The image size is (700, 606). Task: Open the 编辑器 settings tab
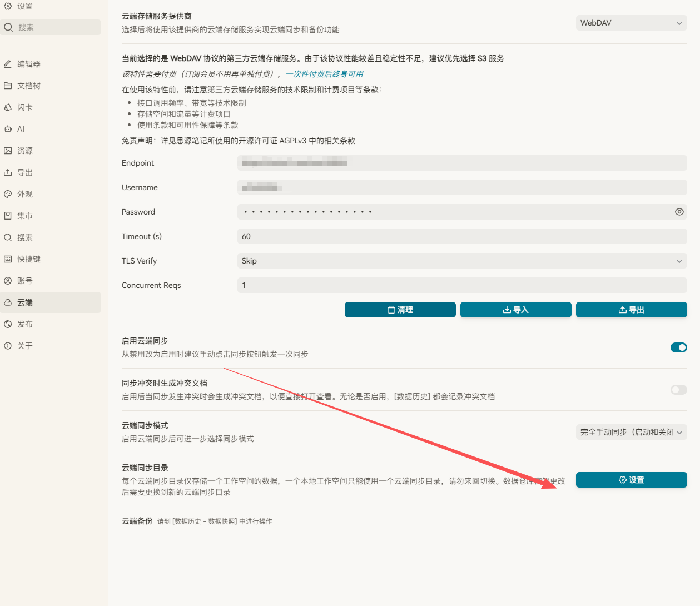(51, 64)
